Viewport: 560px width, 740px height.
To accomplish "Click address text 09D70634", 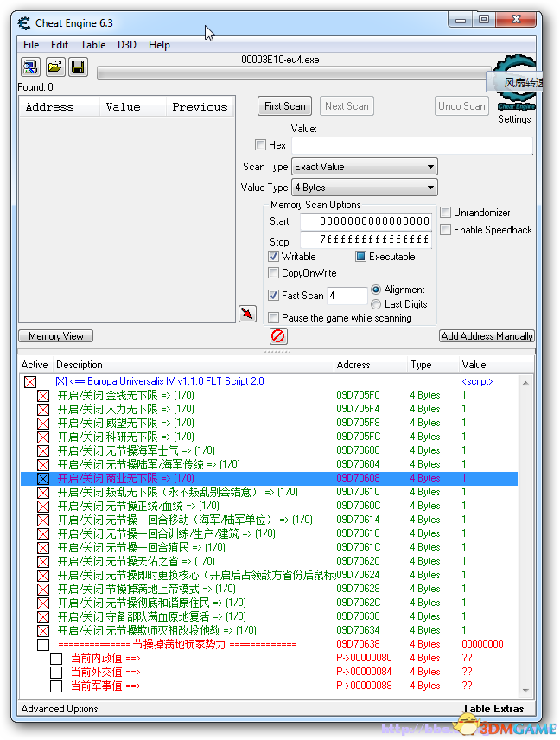I will click(358, 630).
